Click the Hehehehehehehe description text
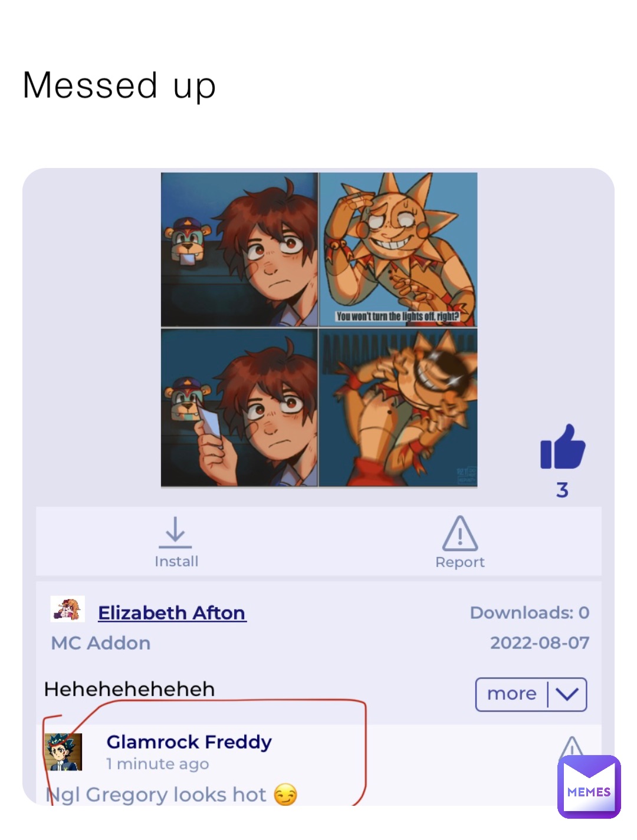 [129, 689]
